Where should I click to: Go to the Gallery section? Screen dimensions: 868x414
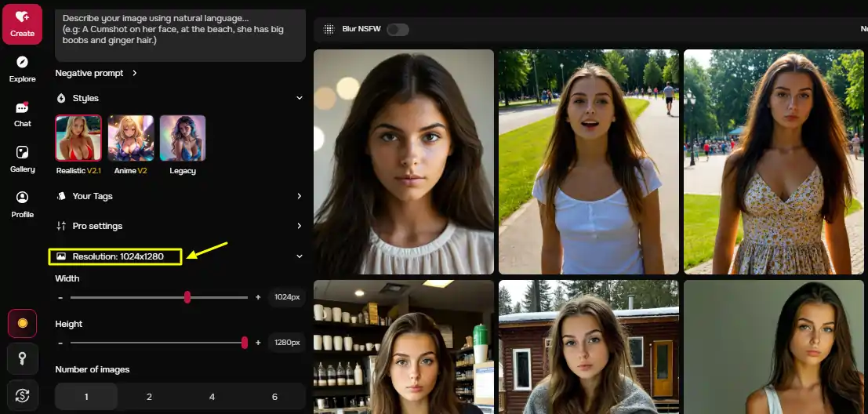[22, 159]
